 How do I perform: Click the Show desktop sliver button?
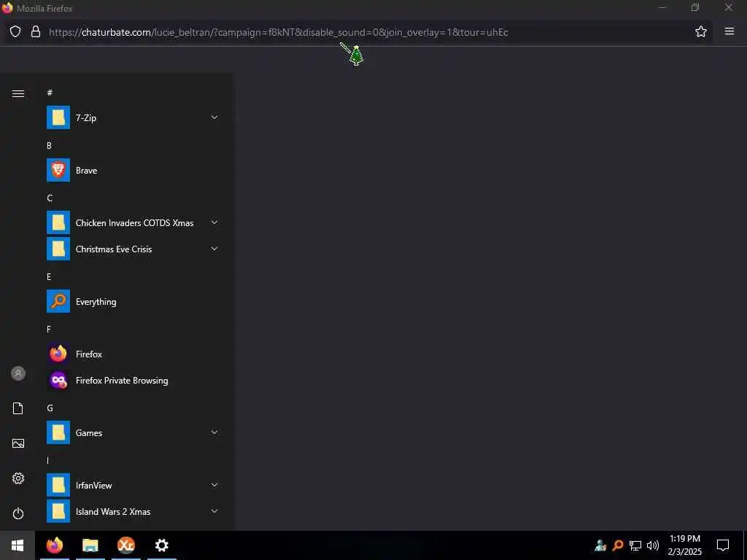(x=745, y=545)
